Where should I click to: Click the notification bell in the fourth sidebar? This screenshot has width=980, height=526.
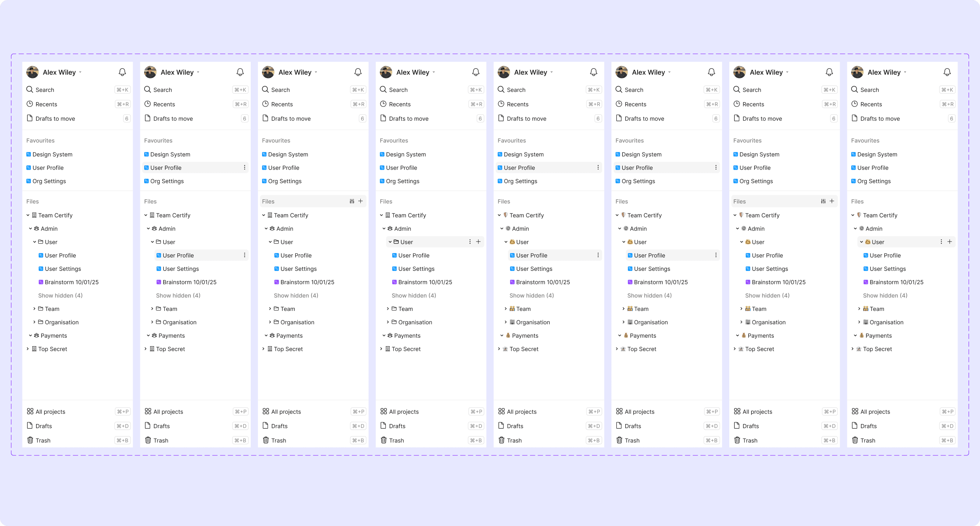point(475,72)
